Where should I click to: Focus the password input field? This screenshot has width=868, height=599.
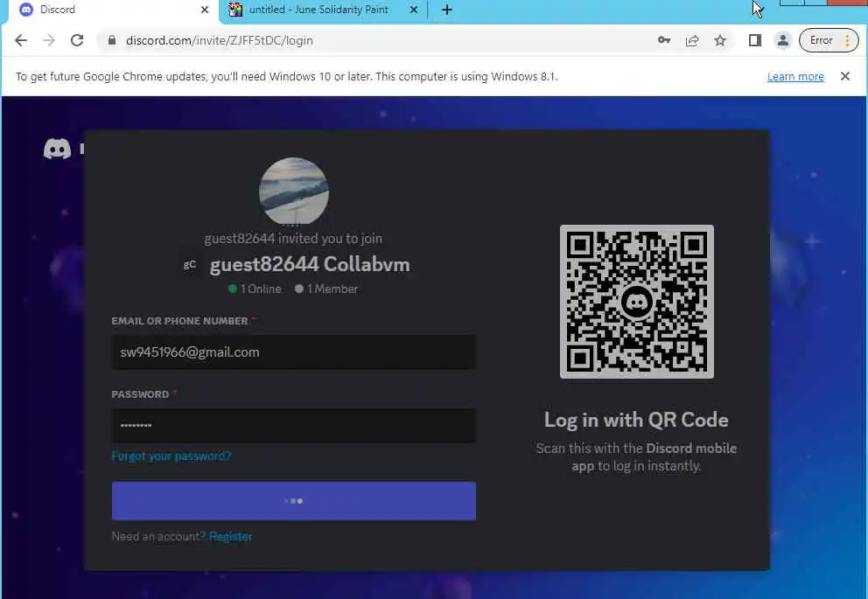[293, 425]
